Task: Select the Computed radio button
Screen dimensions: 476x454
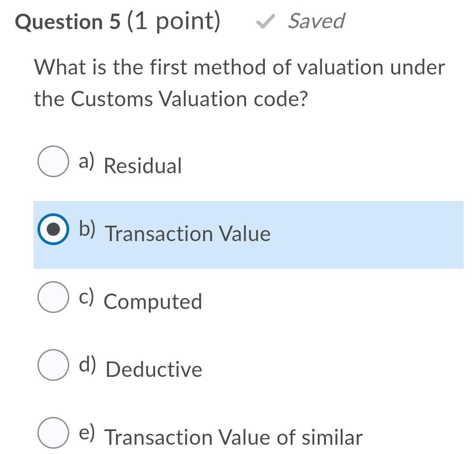Action: (x=53, y=298)
